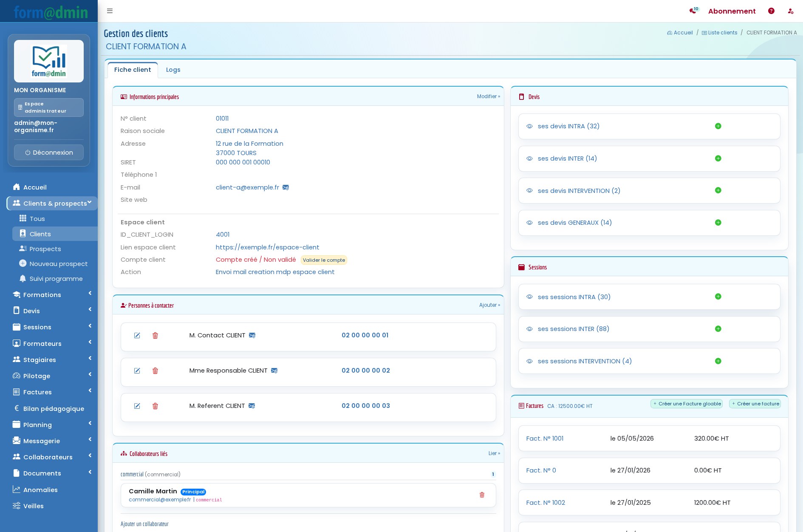Add a new session INTERVENTION plus icon
Screen dimensions: 803x532
[x=718, y=361]
